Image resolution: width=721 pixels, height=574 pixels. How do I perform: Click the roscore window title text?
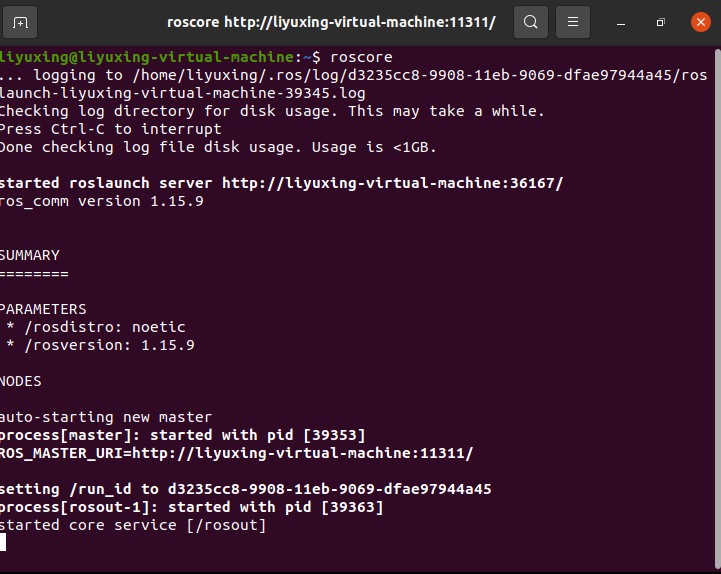coord(331,22)
